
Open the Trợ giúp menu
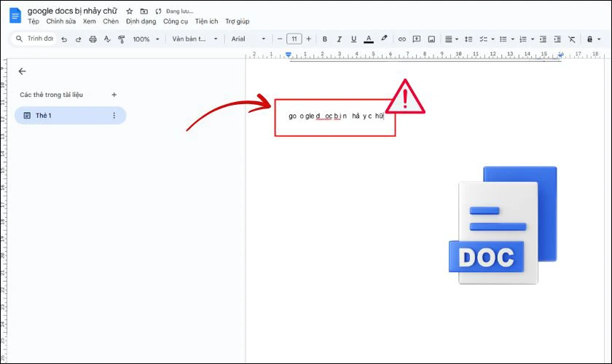click(x=237, y=21)
